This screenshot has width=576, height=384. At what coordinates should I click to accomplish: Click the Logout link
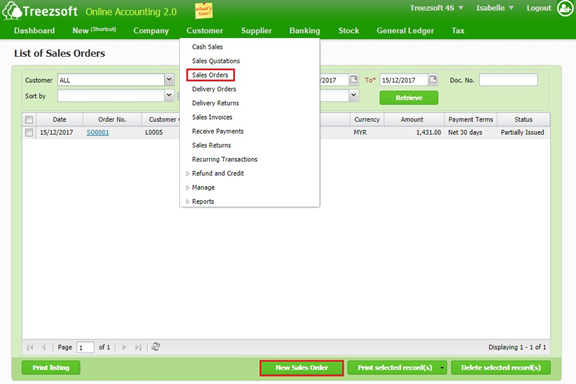pos(539,8)
